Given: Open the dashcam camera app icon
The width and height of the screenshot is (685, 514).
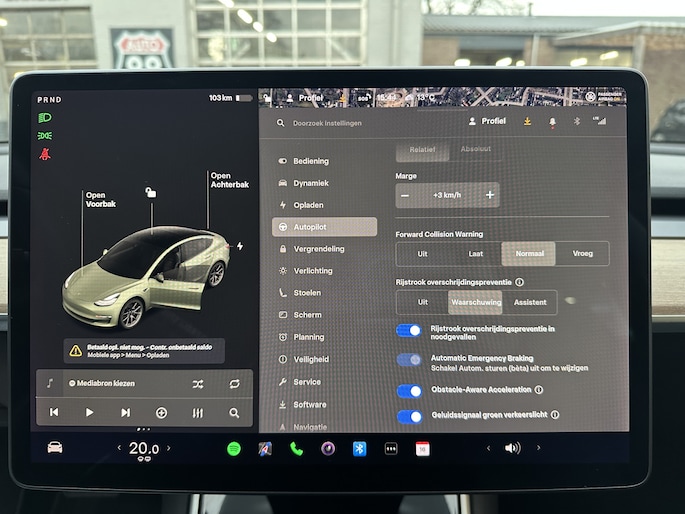Looking at the screenshot, I should (328, 448).
